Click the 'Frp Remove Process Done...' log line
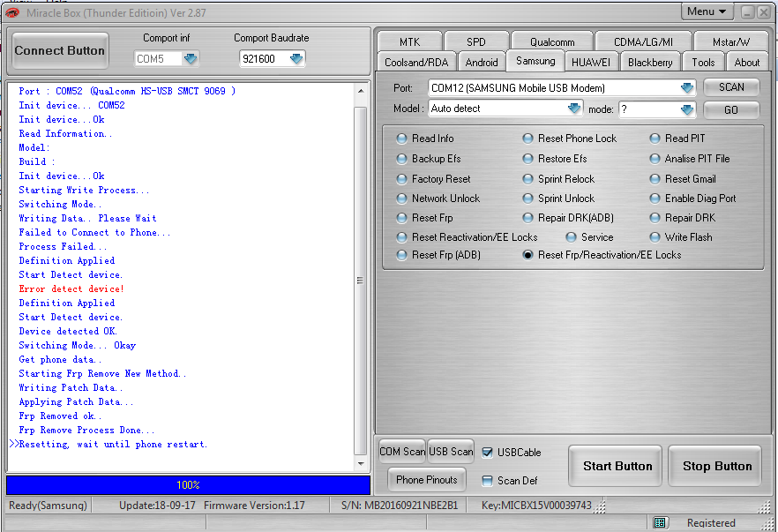Viewport: 778px width, 532px height. [x=86, y=431]
